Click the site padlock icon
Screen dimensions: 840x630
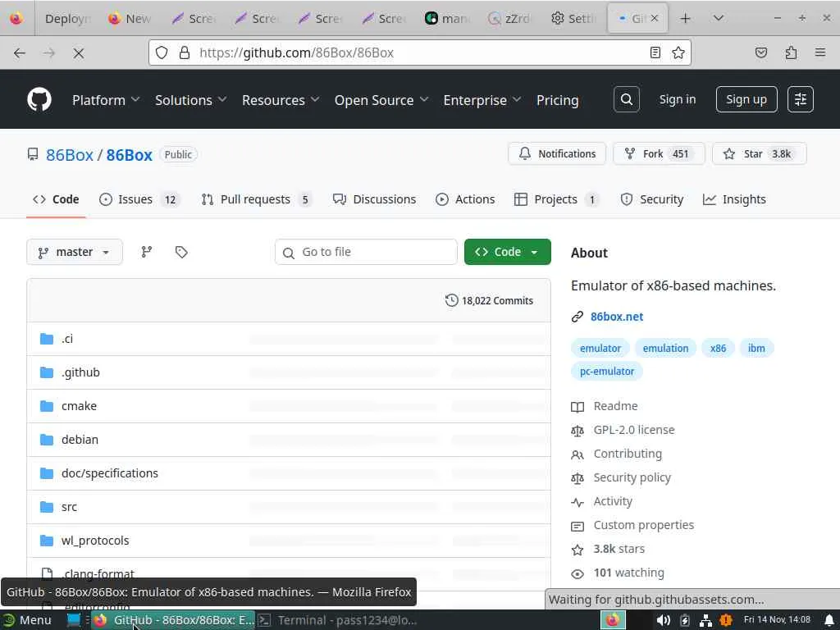pos(185,52)
